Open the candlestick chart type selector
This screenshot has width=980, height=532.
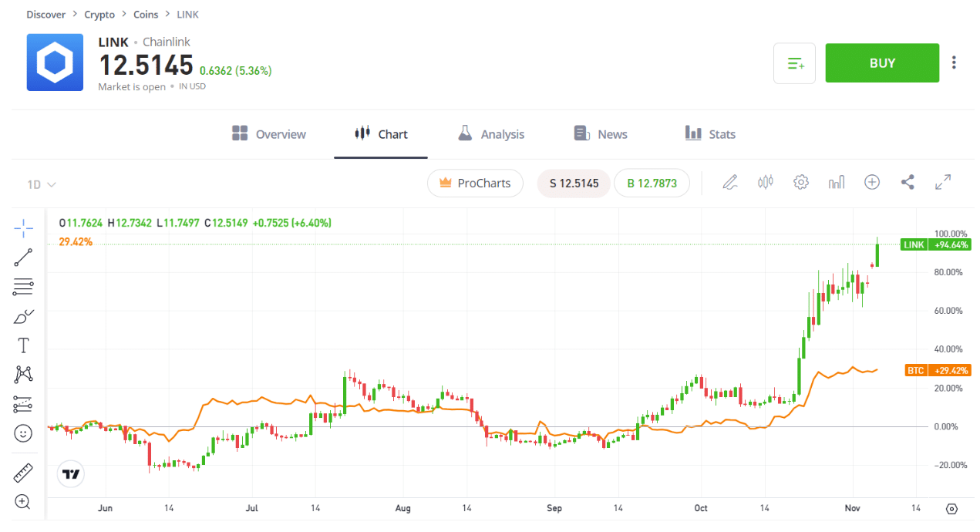click(765, 183)
